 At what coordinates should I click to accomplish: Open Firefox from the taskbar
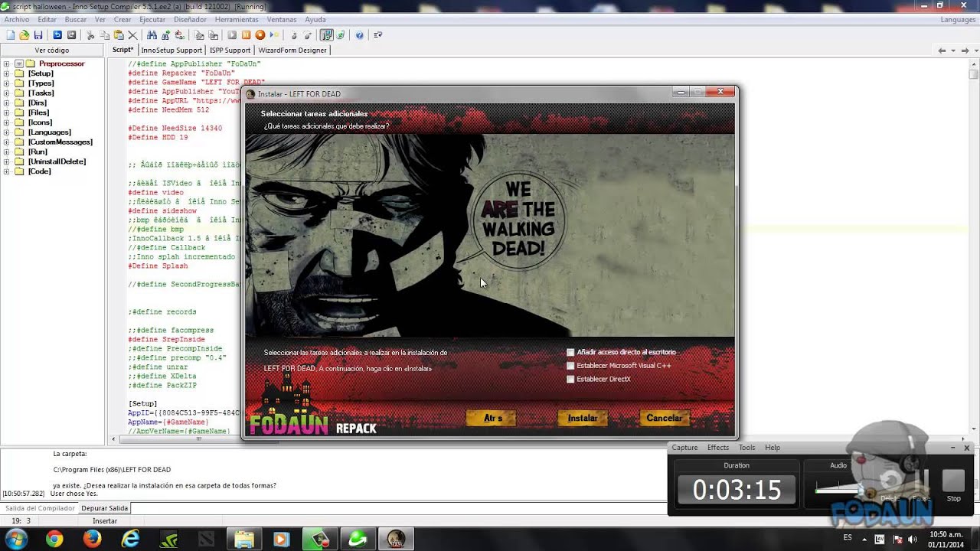click(93, 540)
